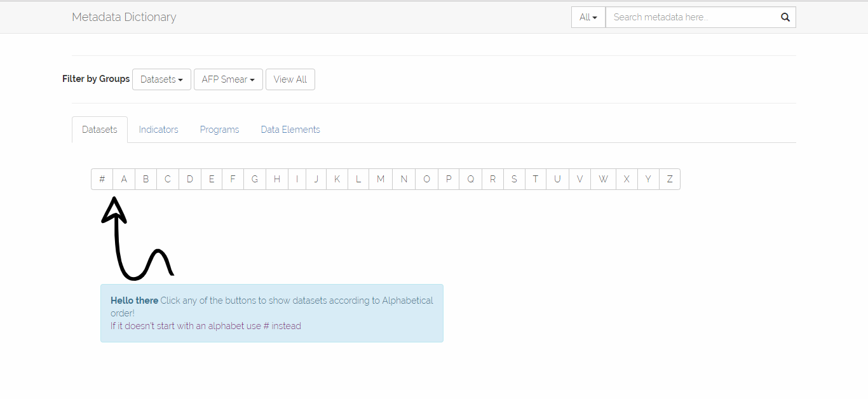The image size is (868, 399).
Task: Show datasets starting with C
Action: click(x=168, y=179)
